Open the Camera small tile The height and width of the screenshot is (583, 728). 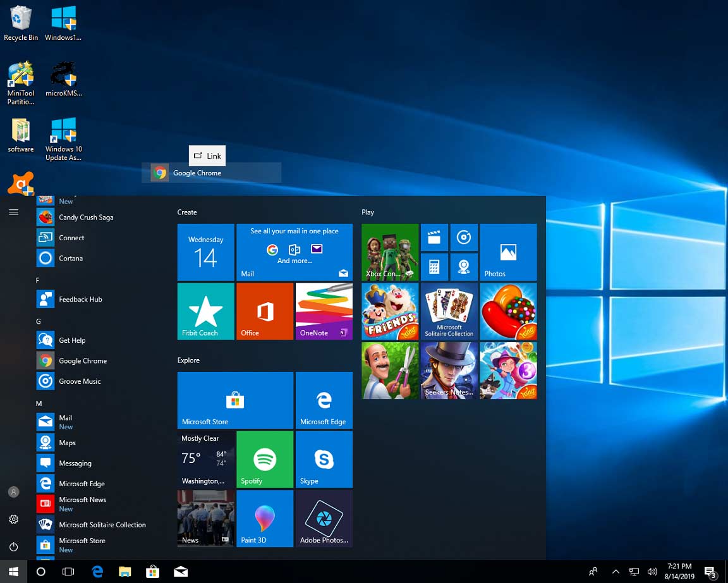[464, 267]
